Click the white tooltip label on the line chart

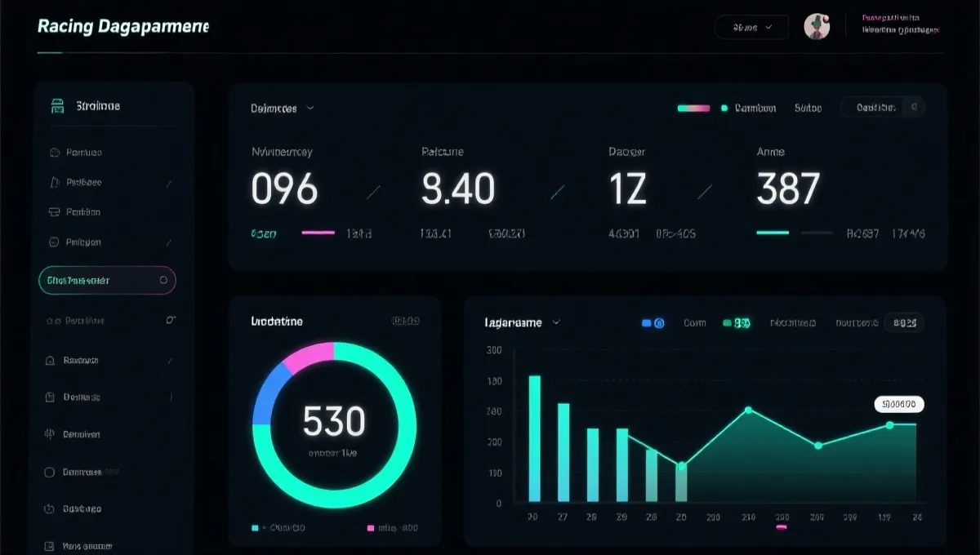coord(898,403)
